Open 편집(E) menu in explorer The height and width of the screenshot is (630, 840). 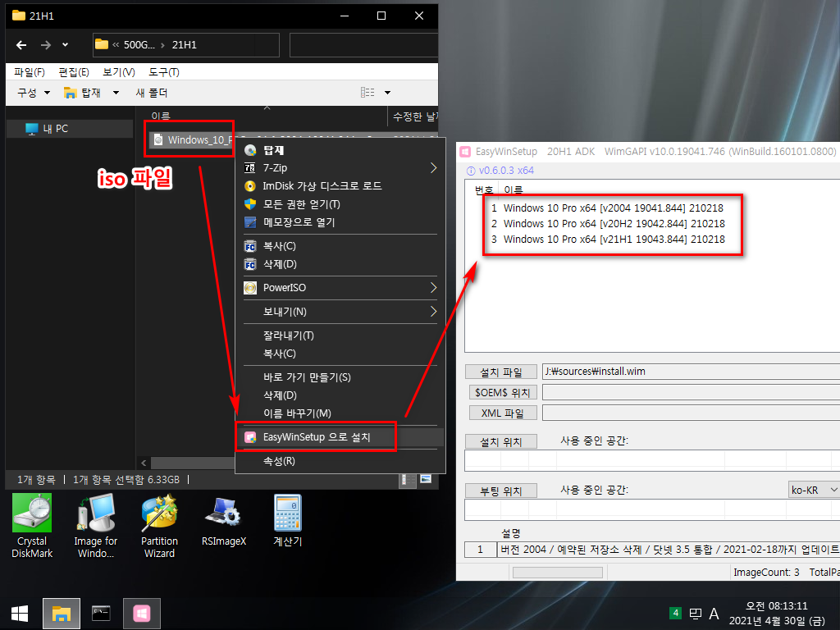(74, 72)
